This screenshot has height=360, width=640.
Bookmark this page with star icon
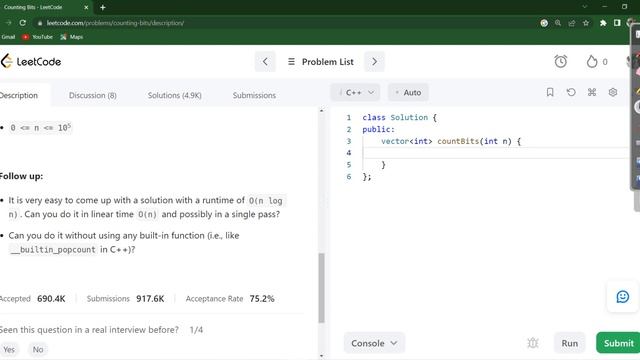586,23
